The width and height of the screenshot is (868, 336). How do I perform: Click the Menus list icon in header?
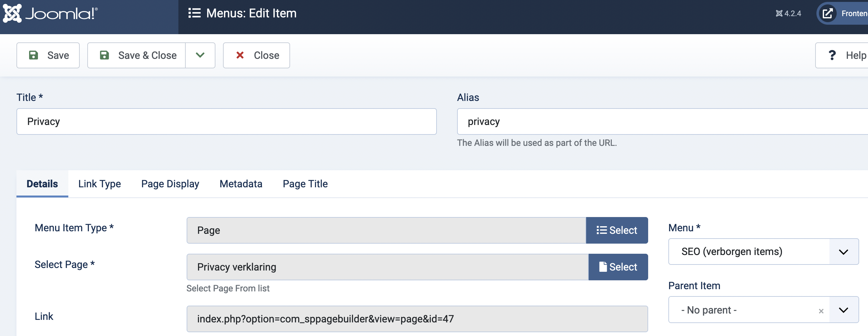[x=195, y=13]
